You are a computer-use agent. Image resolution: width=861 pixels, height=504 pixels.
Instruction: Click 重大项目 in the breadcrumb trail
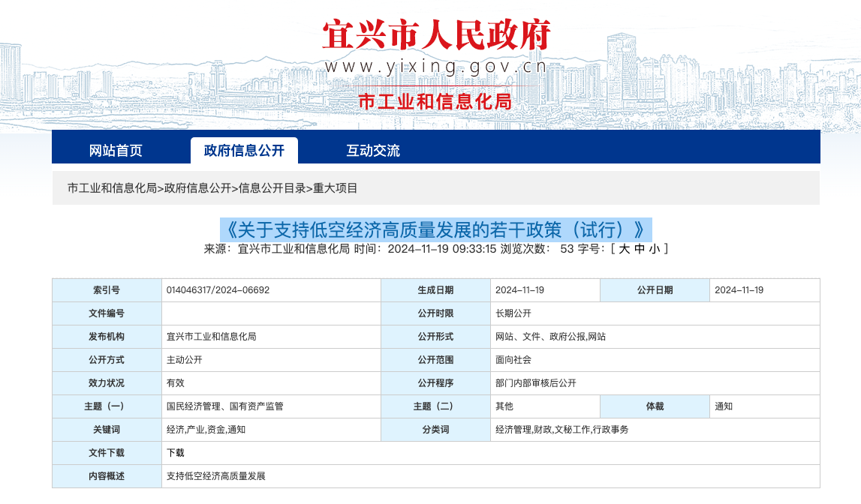click(336, 188)
